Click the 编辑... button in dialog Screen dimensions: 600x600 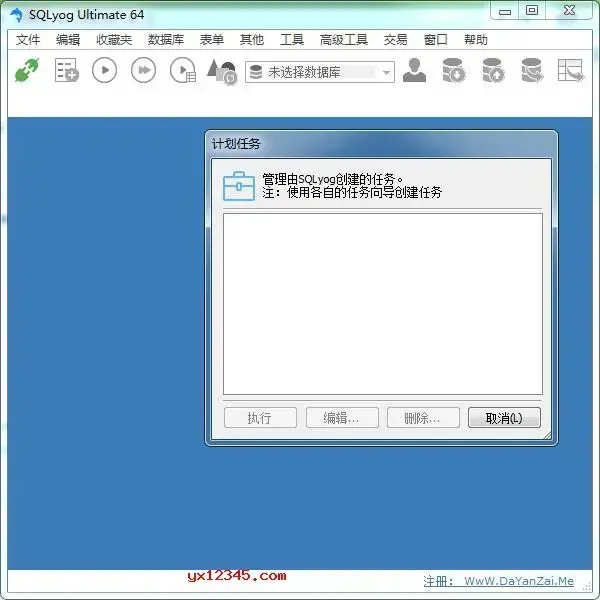pyautogui.click(x=342, y=417)
